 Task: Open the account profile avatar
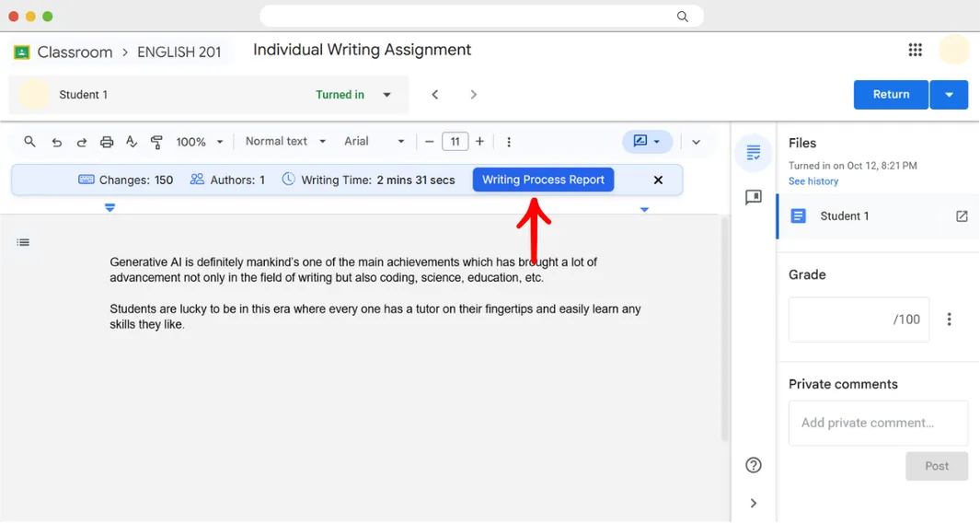click(x=953, y=50)
